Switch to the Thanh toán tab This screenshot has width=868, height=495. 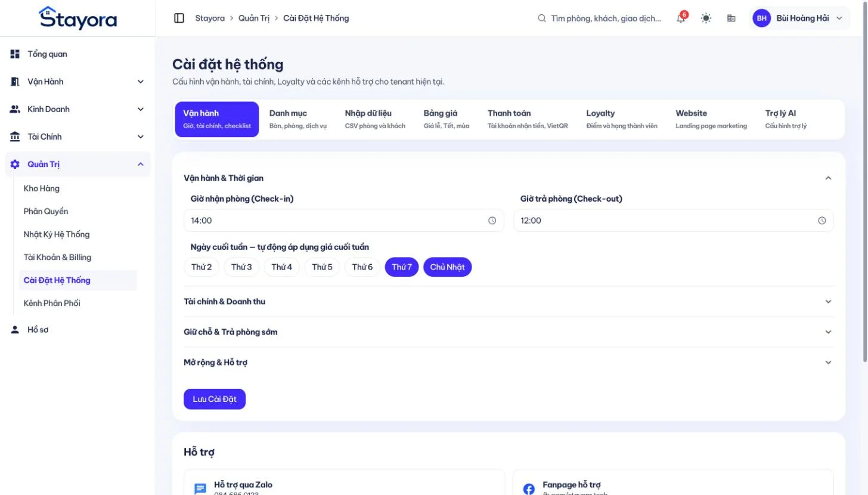pos(528,119)
